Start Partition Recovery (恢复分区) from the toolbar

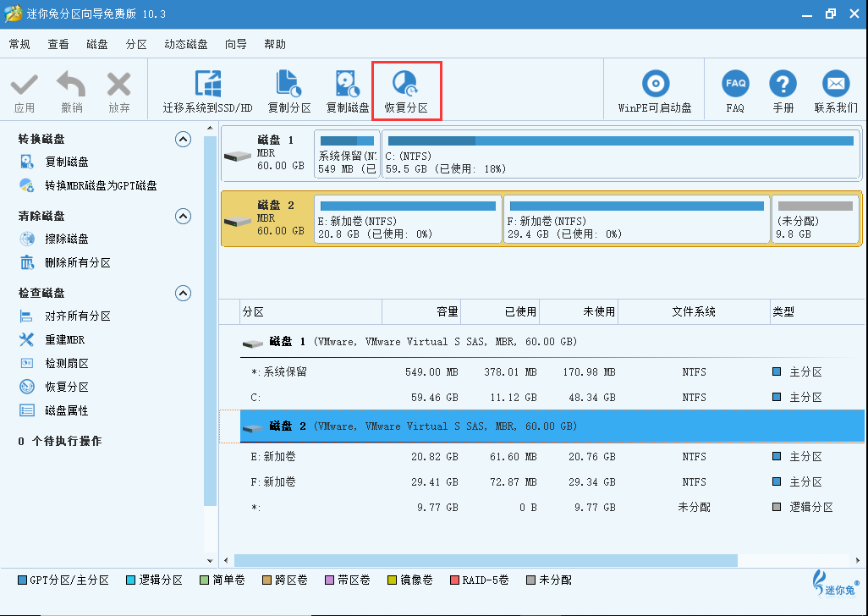pos(406,92)
